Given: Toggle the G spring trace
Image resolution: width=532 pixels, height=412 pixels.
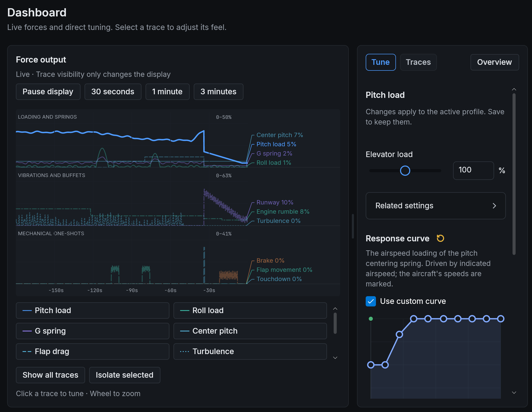Looking at the screenshot, I should coord(93,331).
